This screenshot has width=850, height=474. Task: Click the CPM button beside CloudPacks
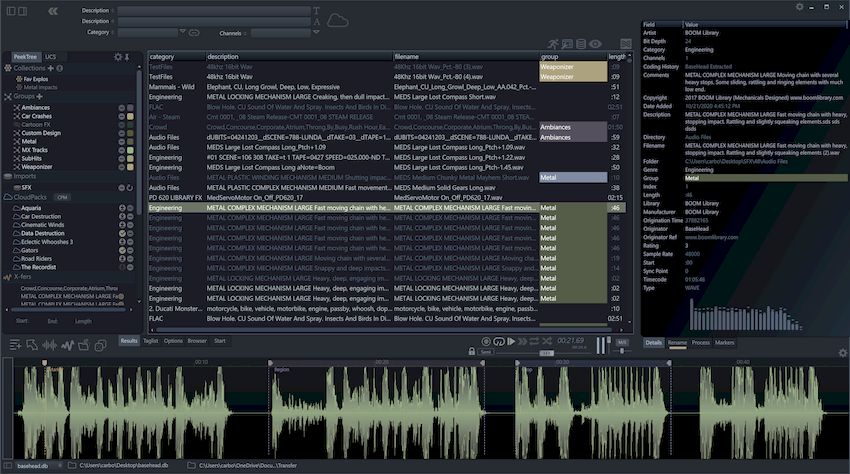coord(61,198)
